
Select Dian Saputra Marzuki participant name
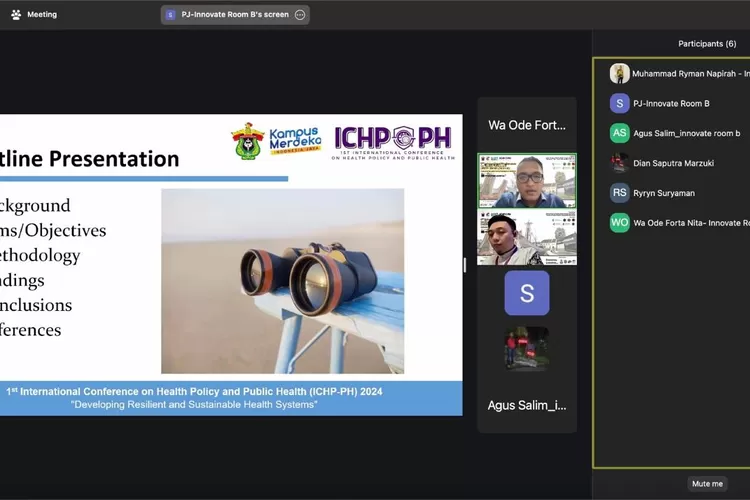click(x=673, y=163)
